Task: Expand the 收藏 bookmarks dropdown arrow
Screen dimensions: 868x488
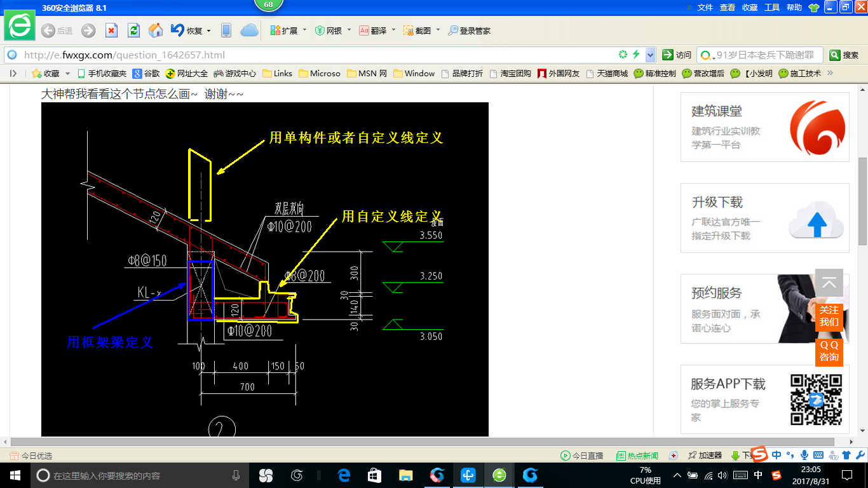Action: (68, 74)
